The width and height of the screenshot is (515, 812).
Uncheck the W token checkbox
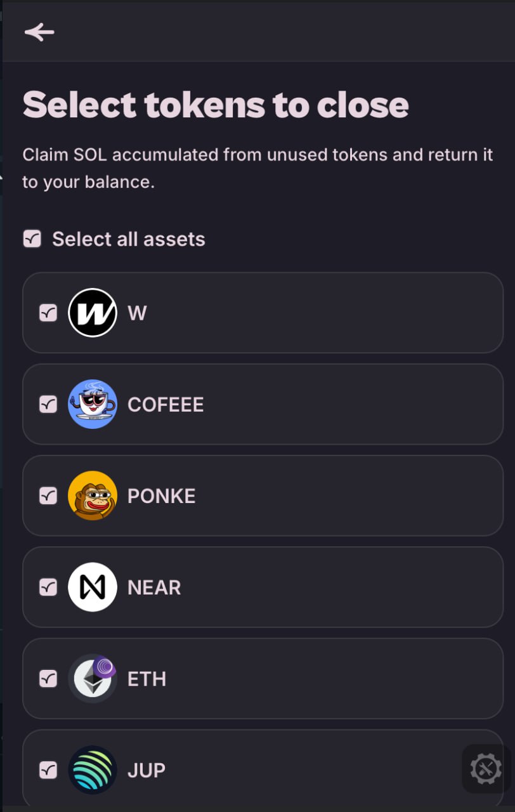coord(48,313)
